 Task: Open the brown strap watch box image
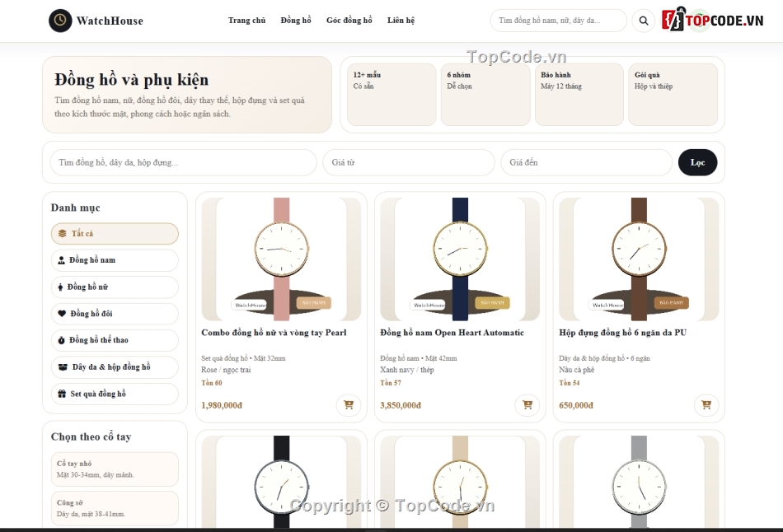tap(639, 259)
